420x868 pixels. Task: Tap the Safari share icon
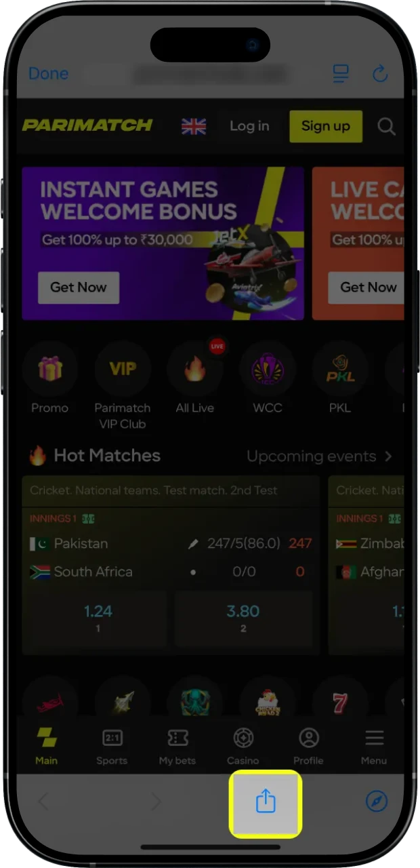coord(266,802)
